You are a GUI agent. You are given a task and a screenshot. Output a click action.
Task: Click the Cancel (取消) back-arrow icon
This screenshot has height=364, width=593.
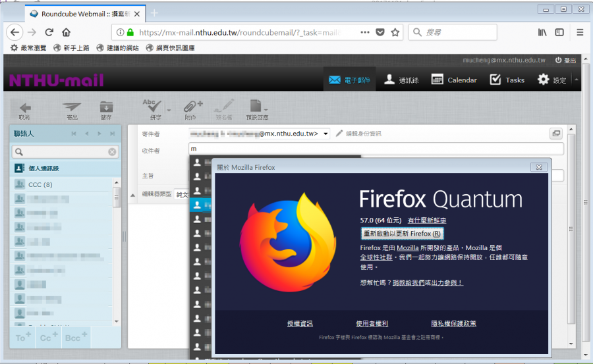(24, 108)
